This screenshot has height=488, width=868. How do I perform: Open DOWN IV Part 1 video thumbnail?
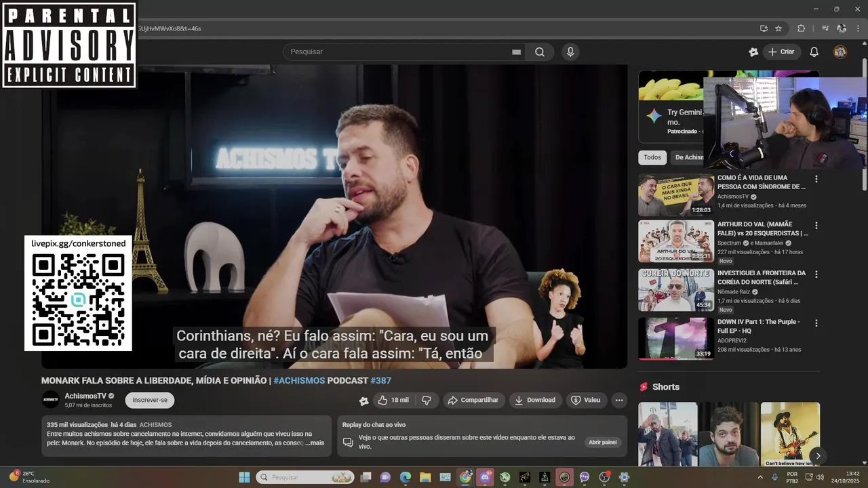pyautogui.click(x=676, y=338)
